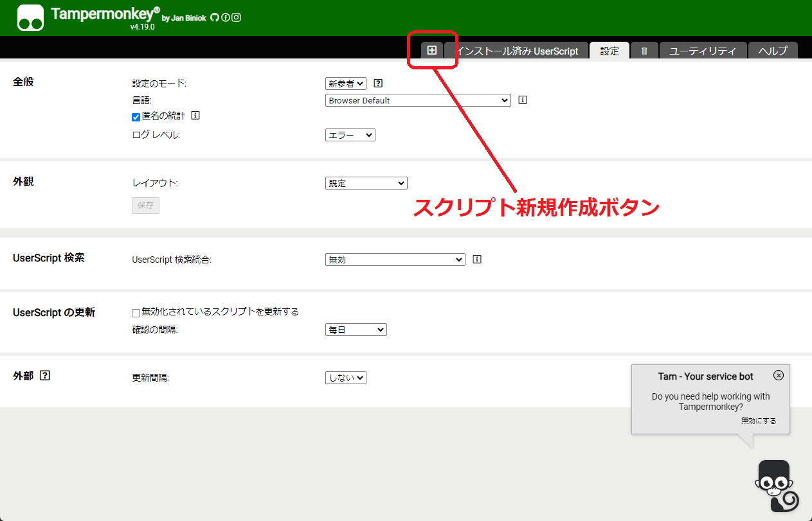The width and height of the screenshot is (812, 521).
Task: Click the 保存 button
Action: pos(145,205)
